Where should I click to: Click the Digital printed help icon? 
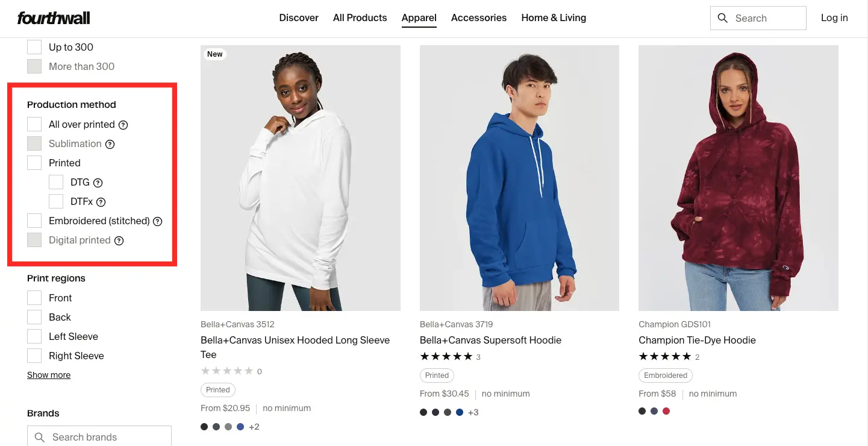coord(119,240)
